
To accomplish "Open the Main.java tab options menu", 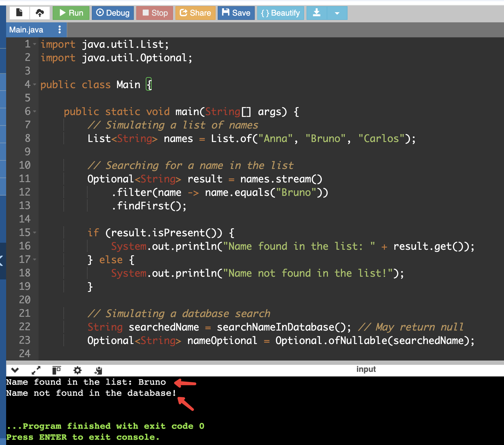I will pos(60,30).
